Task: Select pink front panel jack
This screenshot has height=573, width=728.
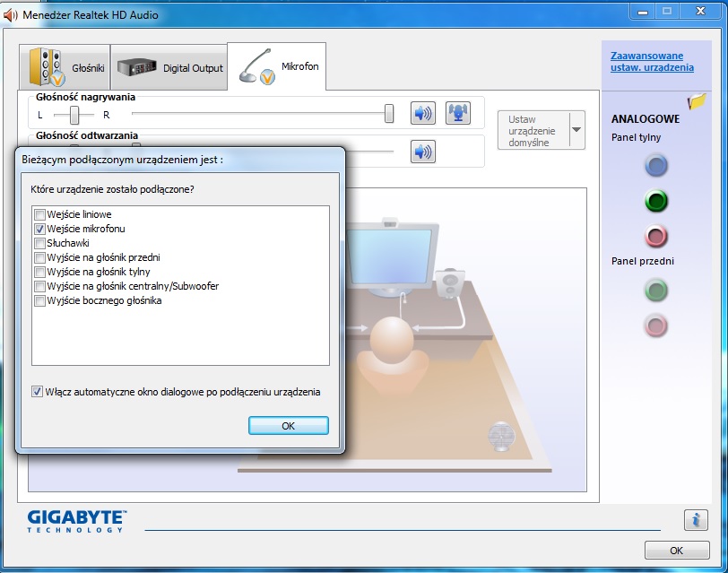Action: click(x=656, y=325)
